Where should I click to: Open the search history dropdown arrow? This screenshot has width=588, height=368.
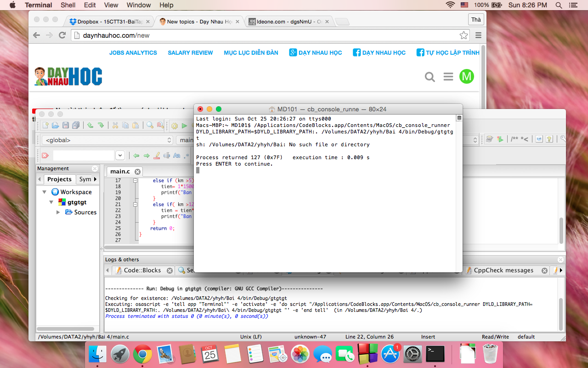pyautogui.click(x=120, y=155)
